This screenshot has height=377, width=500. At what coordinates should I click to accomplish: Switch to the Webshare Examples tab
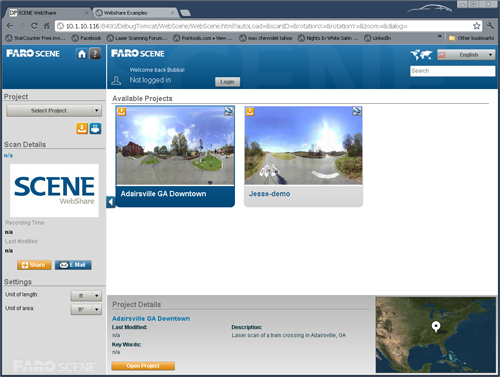tap(135, 13)
